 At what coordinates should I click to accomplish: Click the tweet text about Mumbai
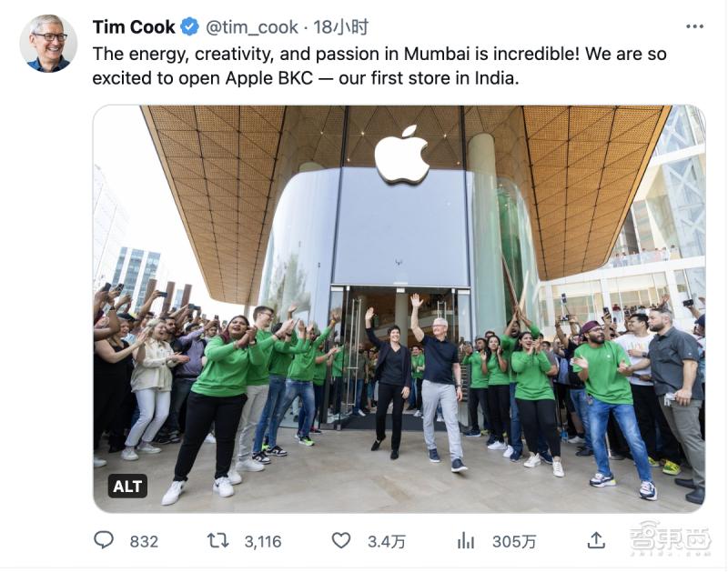click(x=379, y=66)
